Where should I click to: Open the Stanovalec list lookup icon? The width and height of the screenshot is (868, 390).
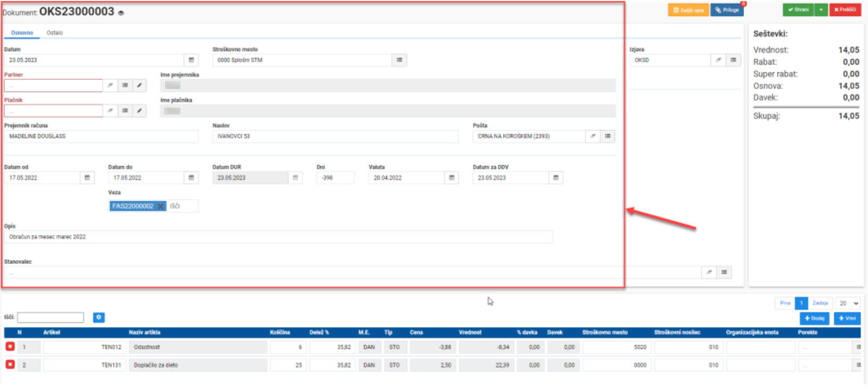pyautogui.click(x=724, y=272)
